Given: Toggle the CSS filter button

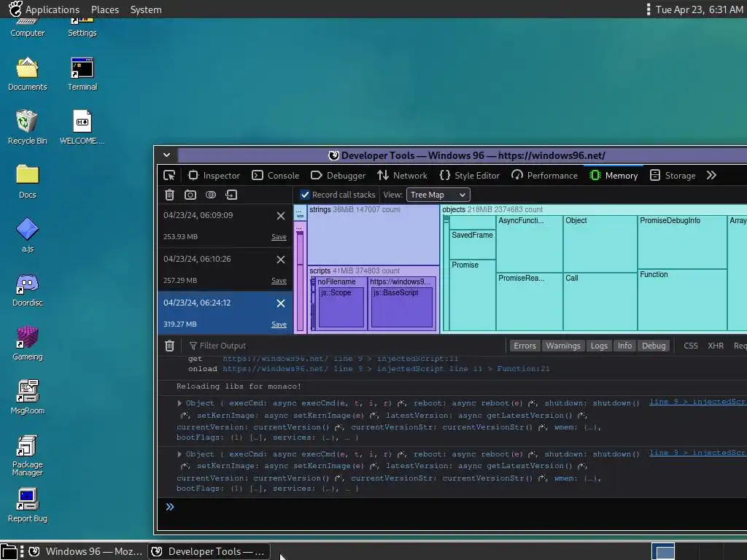Looking at the screenshot, I should click(691, 346).
